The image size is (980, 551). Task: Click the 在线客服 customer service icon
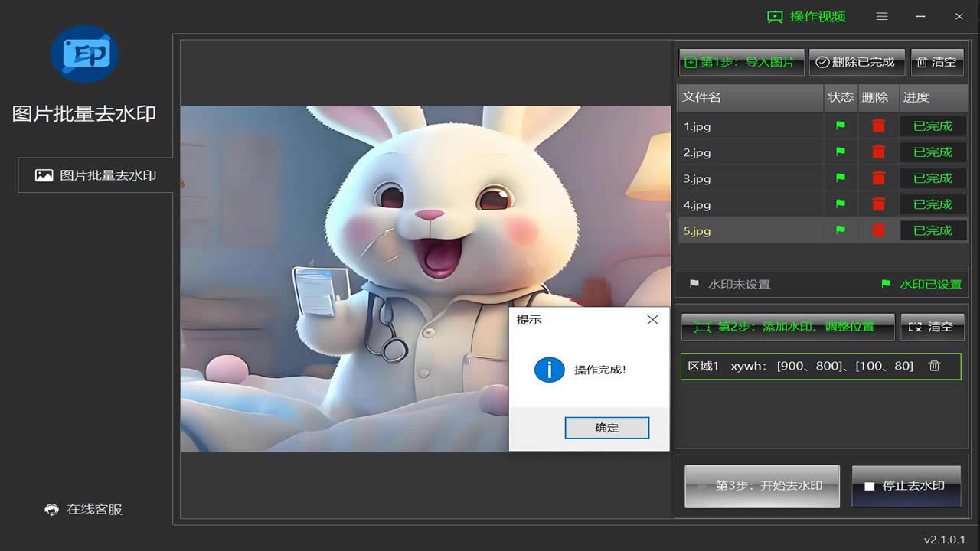pos(51,509)
